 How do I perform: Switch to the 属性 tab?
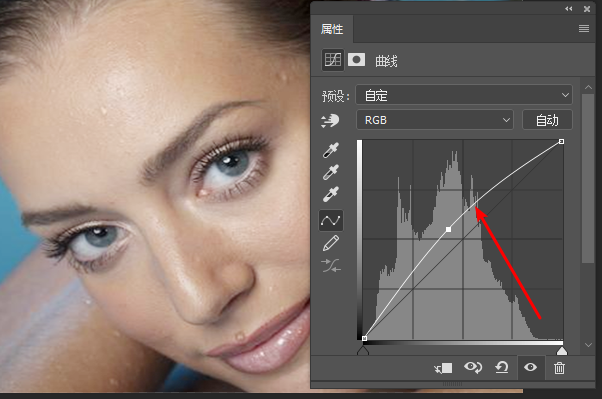[x=332, y=29]
